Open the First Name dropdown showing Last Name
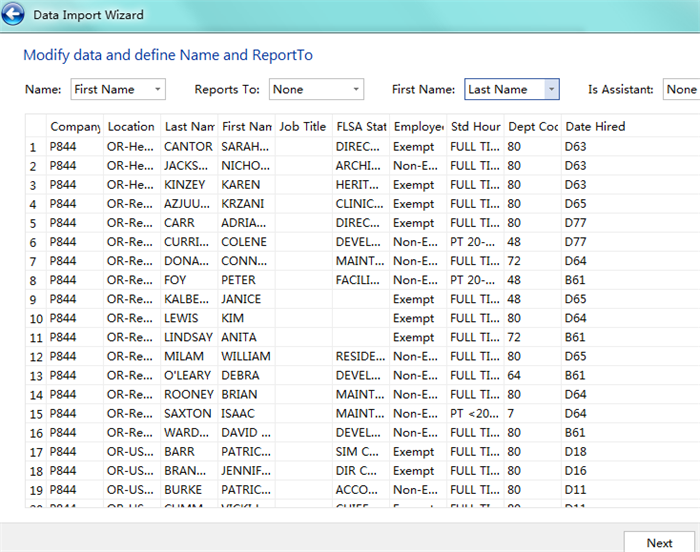 pos(511,90)
